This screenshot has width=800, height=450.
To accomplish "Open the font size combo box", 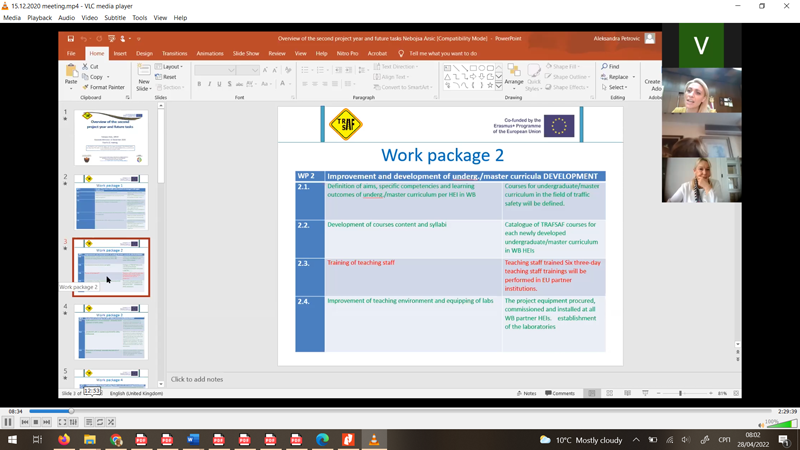I will (248, 70).
